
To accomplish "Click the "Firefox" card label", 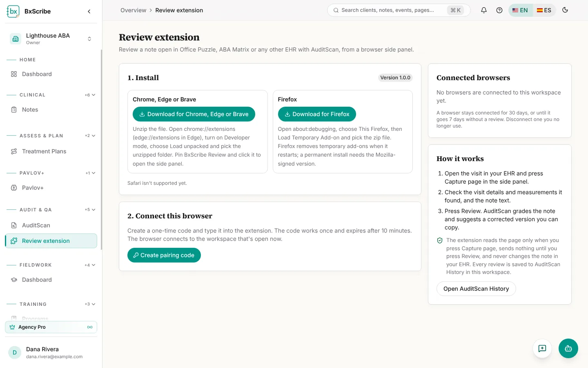I will click(x=287, y=99).
